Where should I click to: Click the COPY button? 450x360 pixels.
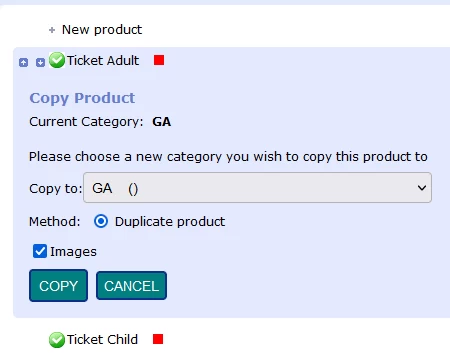[x=58, y=286]
